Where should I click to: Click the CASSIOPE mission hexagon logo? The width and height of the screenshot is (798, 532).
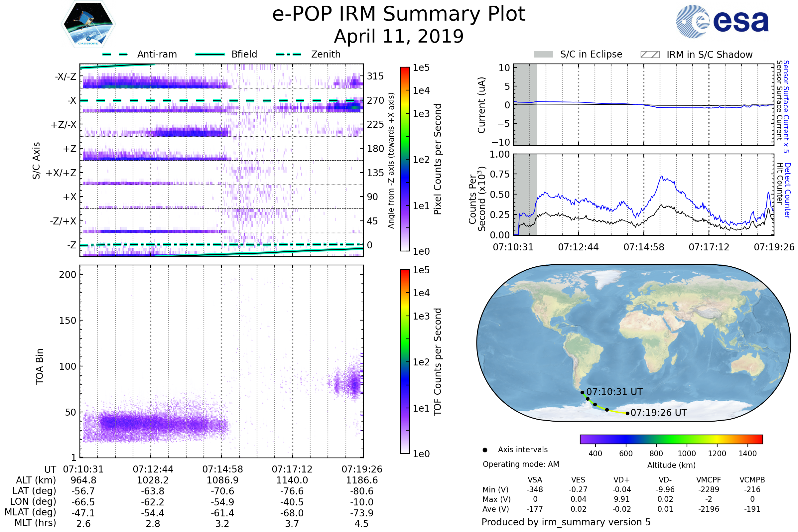88,24
